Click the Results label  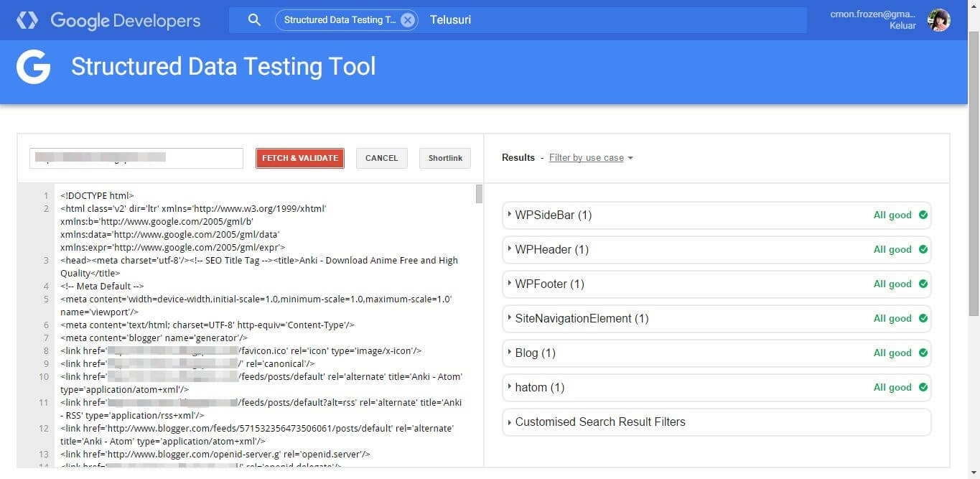(518, 158)
